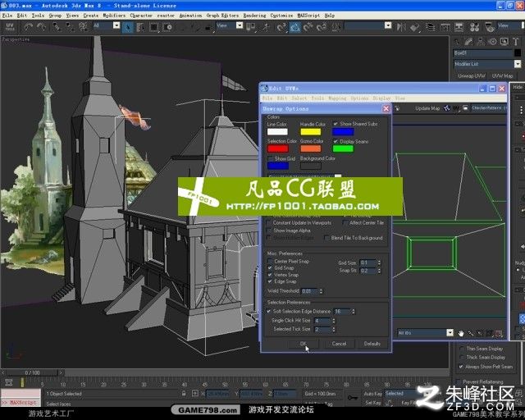Open the Customize menu
Viewport: 525px width, 420px height.
point(281,16)
